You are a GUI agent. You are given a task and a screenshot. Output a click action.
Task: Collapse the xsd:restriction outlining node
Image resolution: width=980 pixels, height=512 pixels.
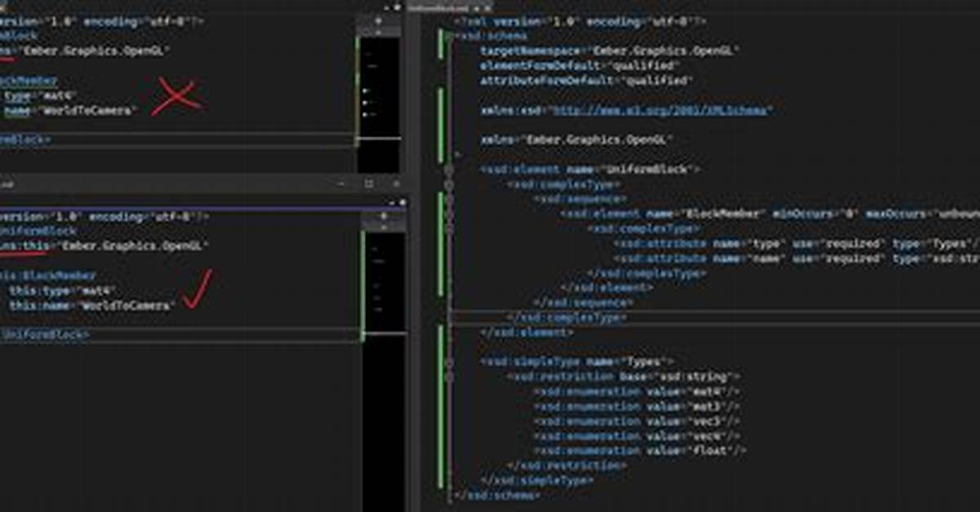[x=448, y=376]
